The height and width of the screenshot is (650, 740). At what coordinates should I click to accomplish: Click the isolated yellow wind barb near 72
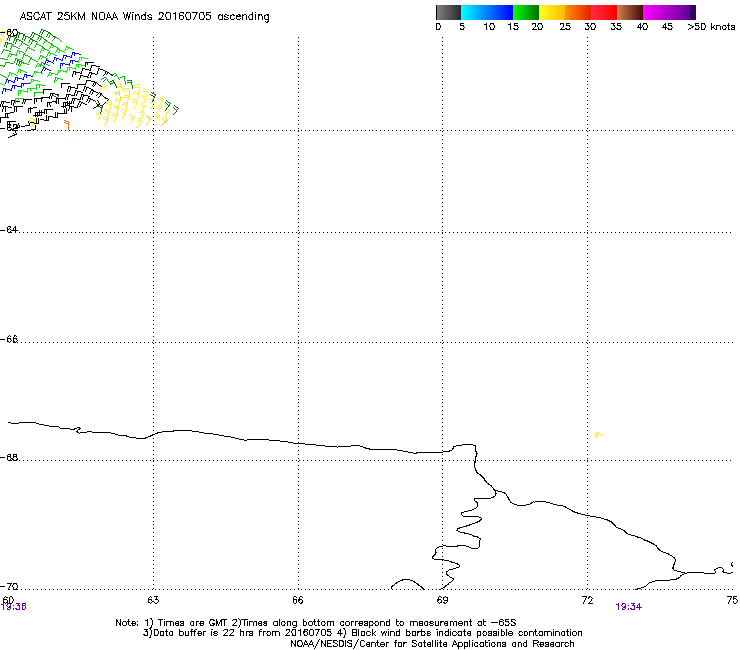pyautogui.click(x=598, y=435)
